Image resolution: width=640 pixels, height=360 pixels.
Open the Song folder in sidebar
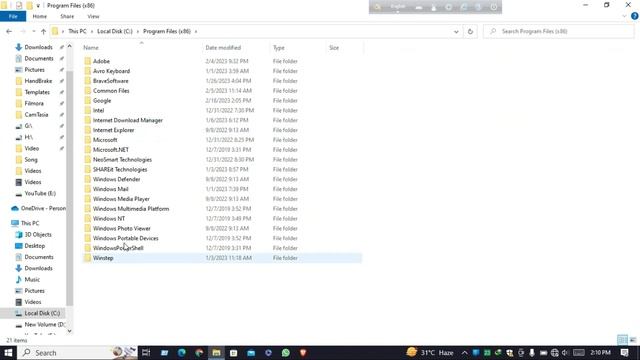click(31, 160)
